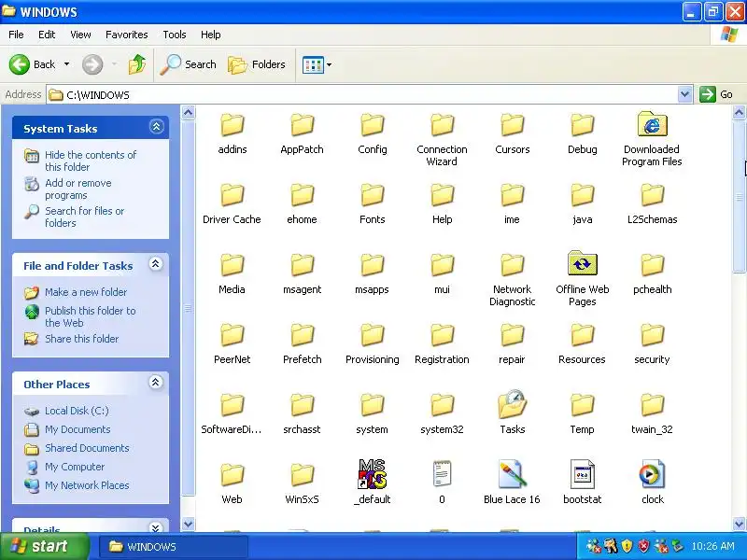Click Make a new folder link

pyautogui.click(x=86, y=292)
